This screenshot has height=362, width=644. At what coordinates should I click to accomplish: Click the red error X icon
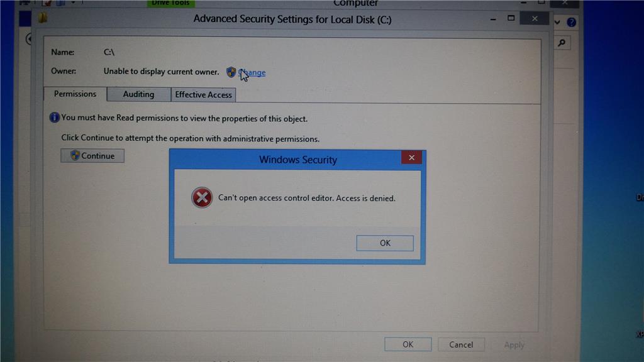tap(202, 198)
